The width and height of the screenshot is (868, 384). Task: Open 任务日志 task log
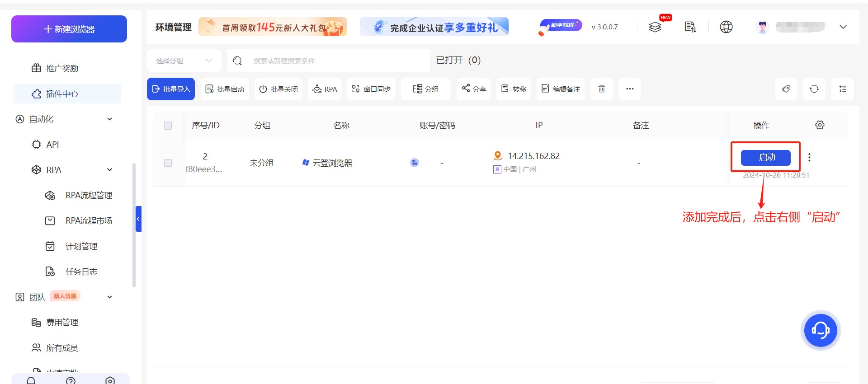(72, 272)
